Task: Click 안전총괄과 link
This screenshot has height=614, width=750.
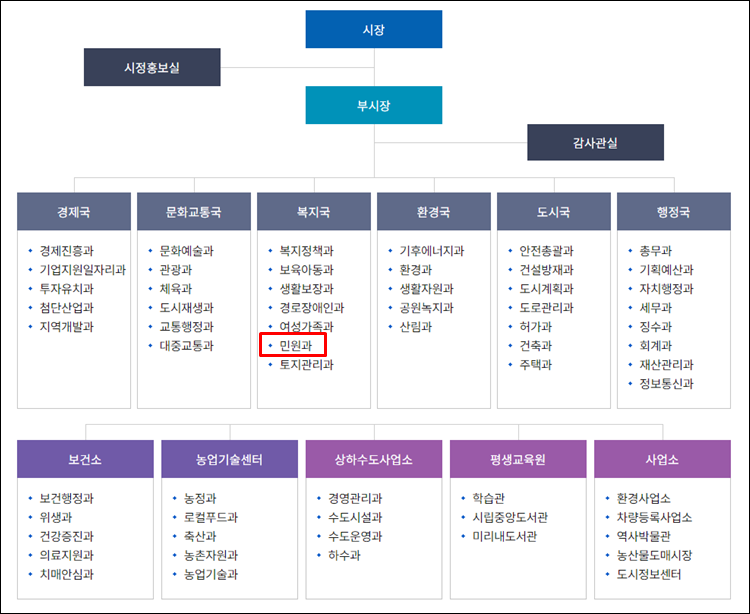Action: point(547,251)
